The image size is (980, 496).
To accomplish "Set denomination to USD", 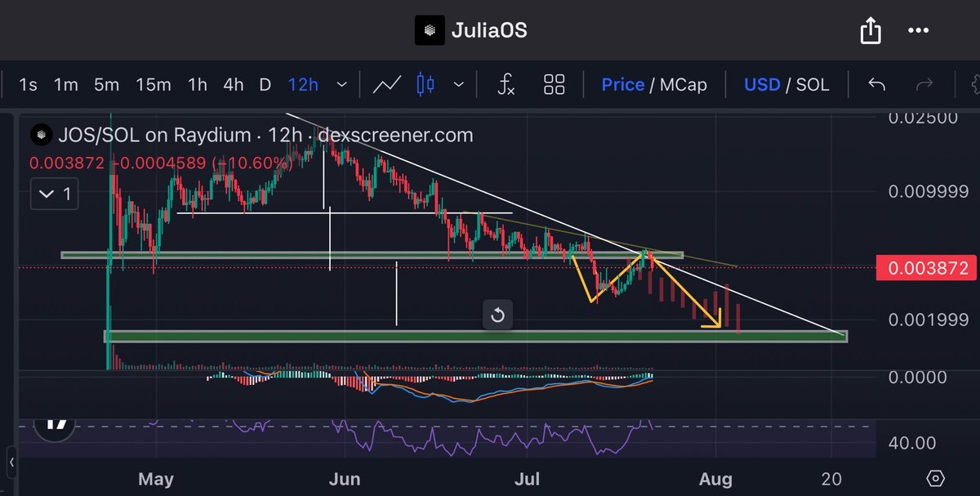I will [x=762, y=84].
